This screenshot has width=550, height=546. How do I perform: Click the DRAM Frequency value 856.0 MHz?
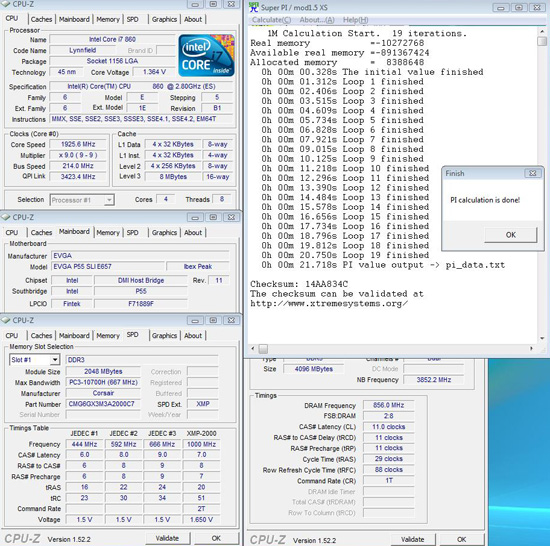pyautogui.click(x=389, y=405)
